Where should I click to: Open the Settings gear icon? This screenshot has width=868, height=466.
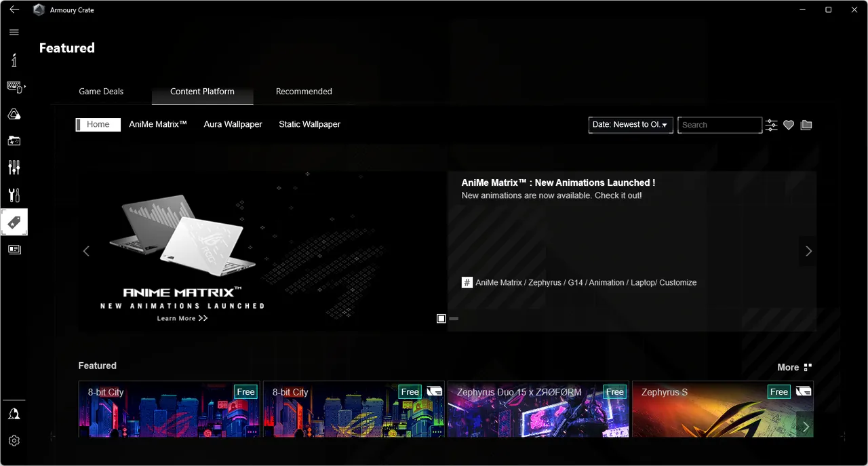(14, 441)
